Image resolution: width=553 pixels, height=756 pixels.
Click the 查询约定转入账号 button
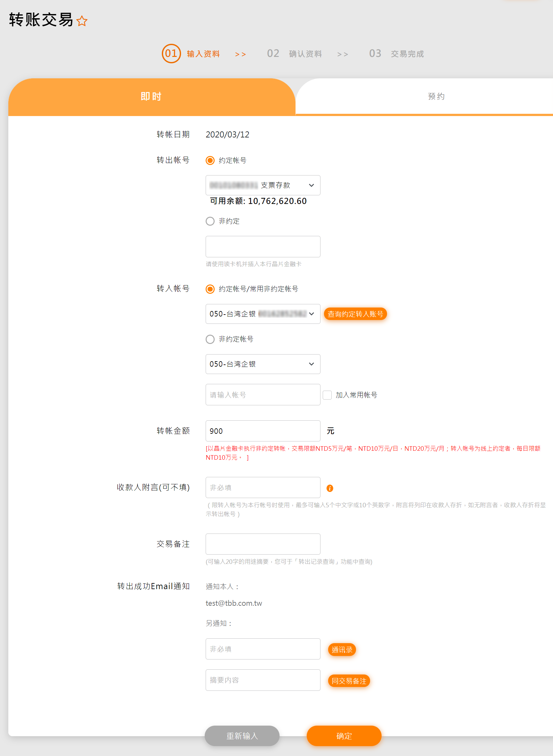[x=355, y=314]
